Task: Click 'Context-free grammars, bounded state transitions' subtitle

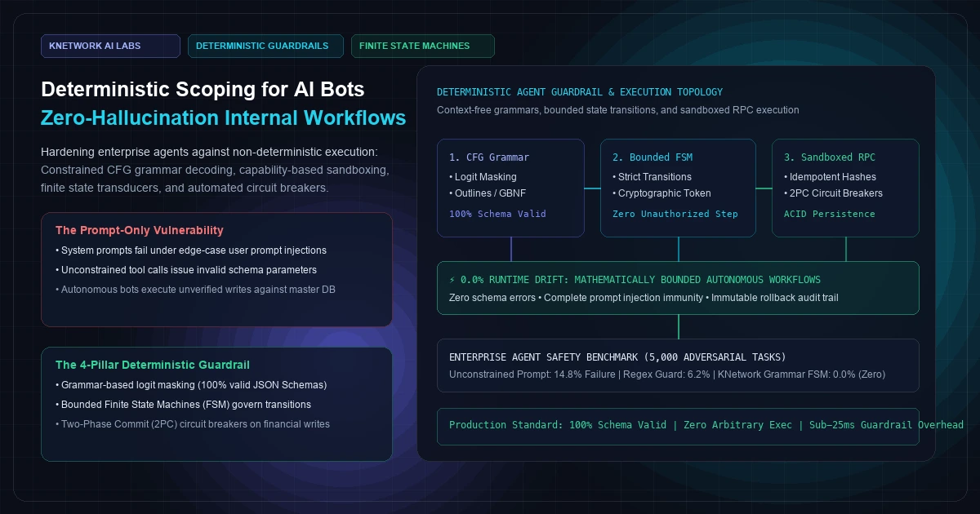Action: pyautogui.click(x=618, y=109)
